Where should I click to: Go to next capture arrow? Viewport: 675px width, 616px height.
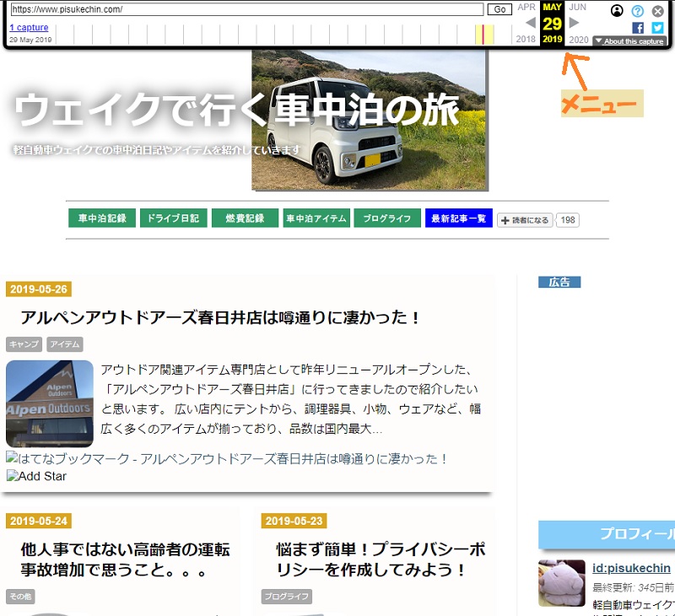pos(574,23)
